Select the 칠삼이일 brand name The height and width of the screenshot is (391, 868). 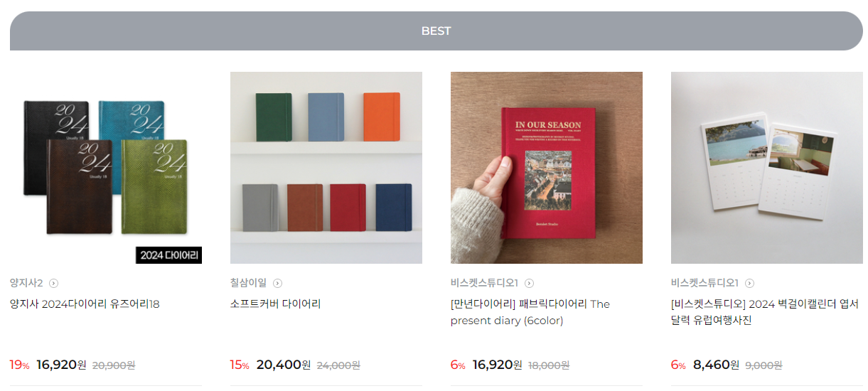tap(249, 283)
